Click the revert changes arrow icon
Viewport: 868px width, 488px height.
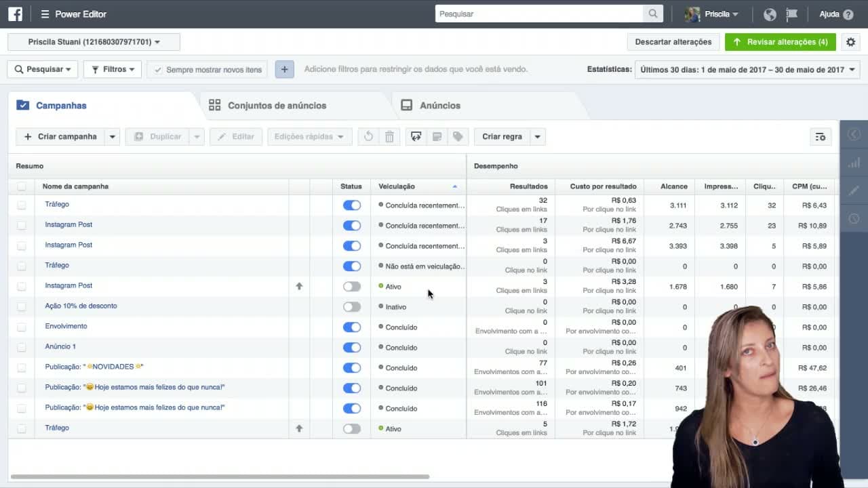[368, 137]
